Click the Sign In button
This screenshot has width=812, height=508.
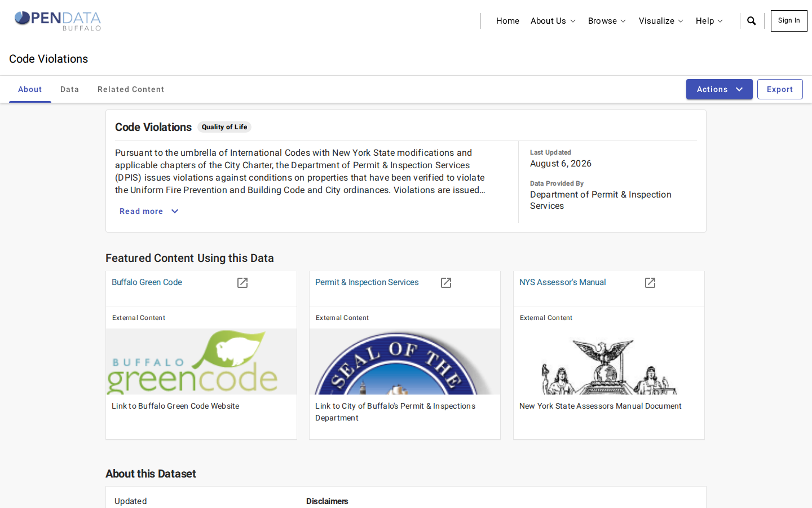point(789,21)
